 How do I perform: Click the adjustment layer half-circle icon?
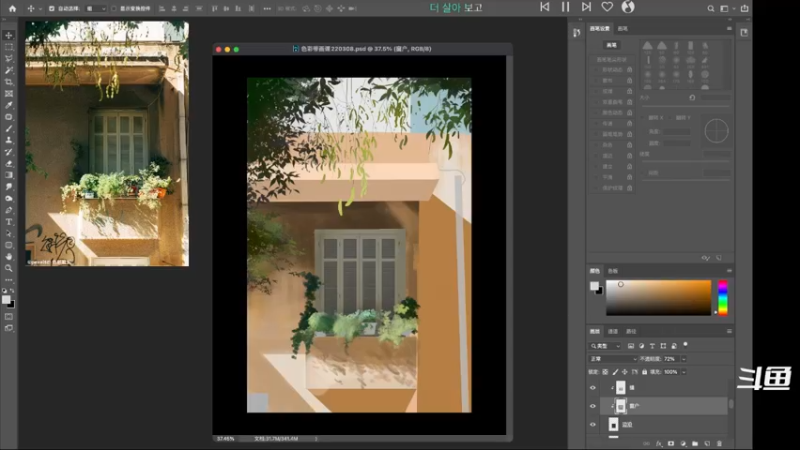pyautogui.click(x=683, y=444)
